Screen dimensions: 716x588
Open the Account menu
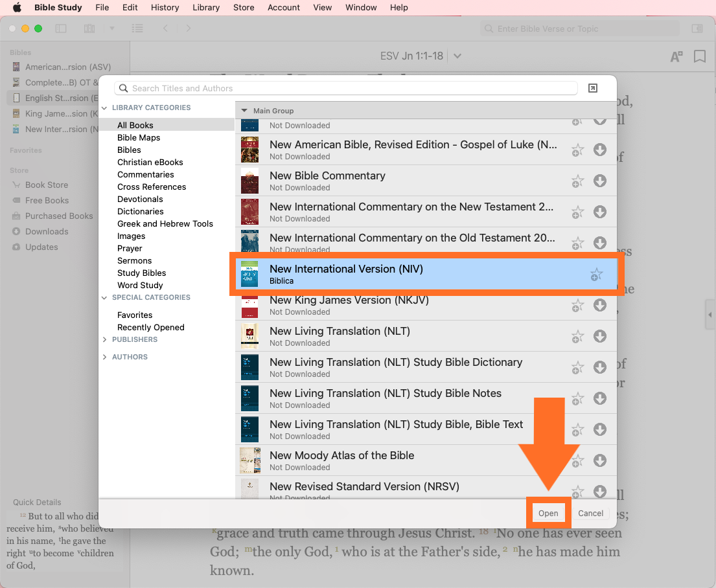click(284, 7)
